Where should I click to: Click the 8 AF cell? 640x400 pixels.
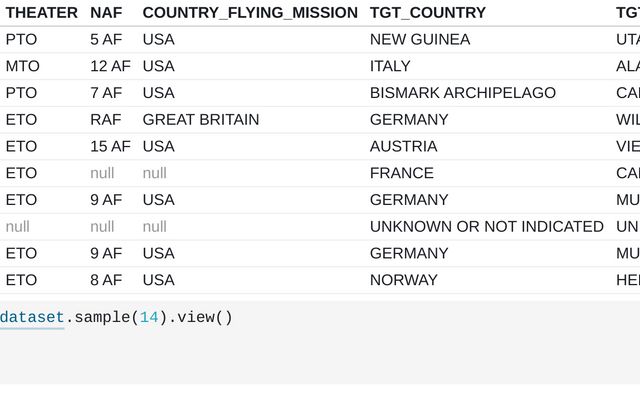click(106, 280)
